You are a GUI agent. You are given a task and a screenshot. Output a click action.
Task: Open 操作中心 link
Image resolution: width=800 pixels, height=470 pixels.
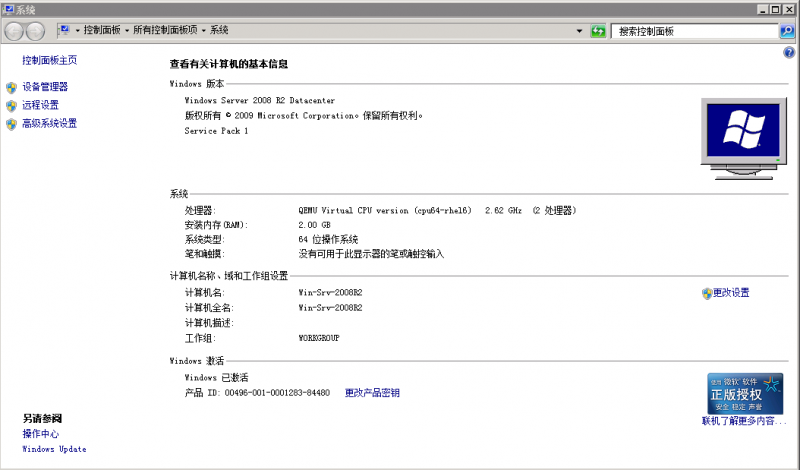[x=40, y=434]
